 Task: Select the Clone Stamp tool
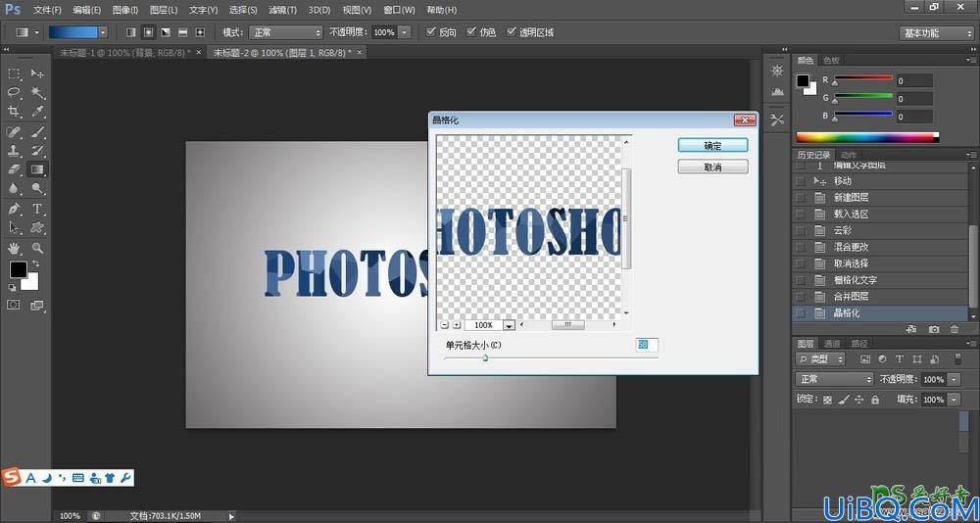[14, 151]
